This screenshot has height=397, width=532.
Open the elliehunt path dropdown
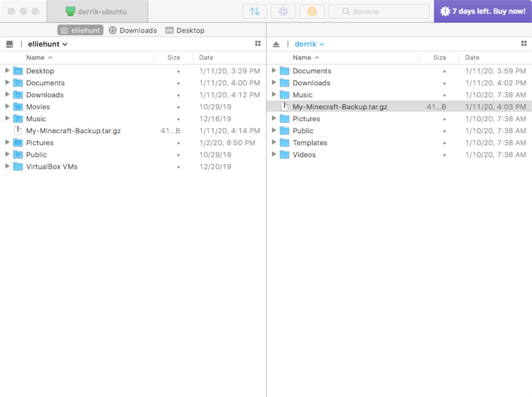[x=47, y=44]
